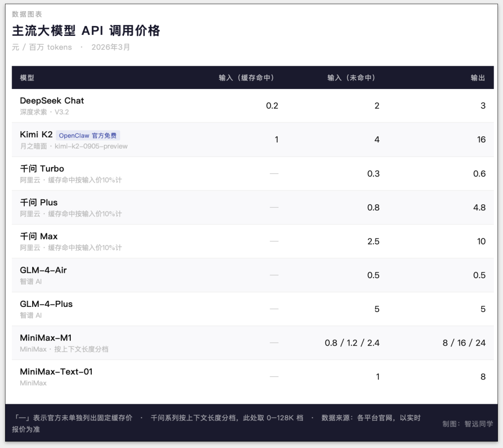Image resolution: width=503 pixels, height=448 pixels.
Task: Select the MiniMax-Text-01 model name
Action: tap(56, 372)
